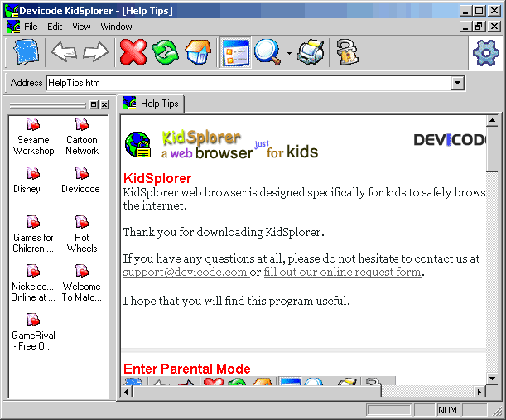Expand the search dropdown arrow
The width and height of the screenshot is (506, 420).
[x=289, y=54]
